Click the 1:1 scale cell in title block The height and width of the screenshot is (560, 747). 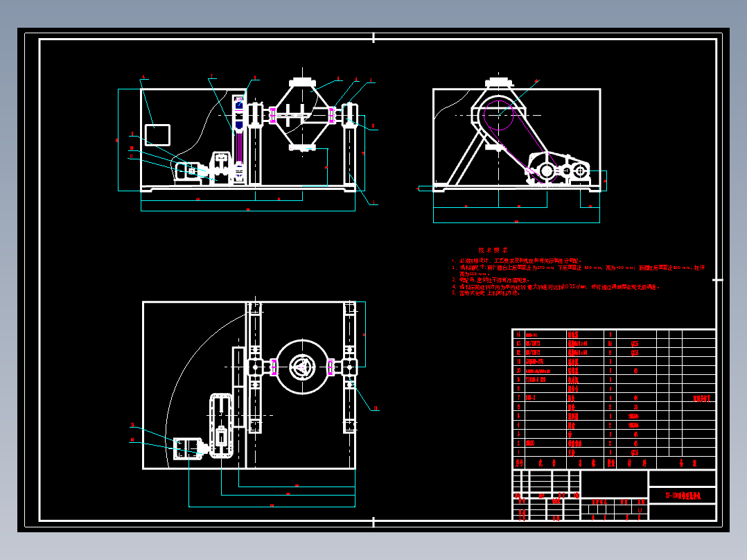640,510
